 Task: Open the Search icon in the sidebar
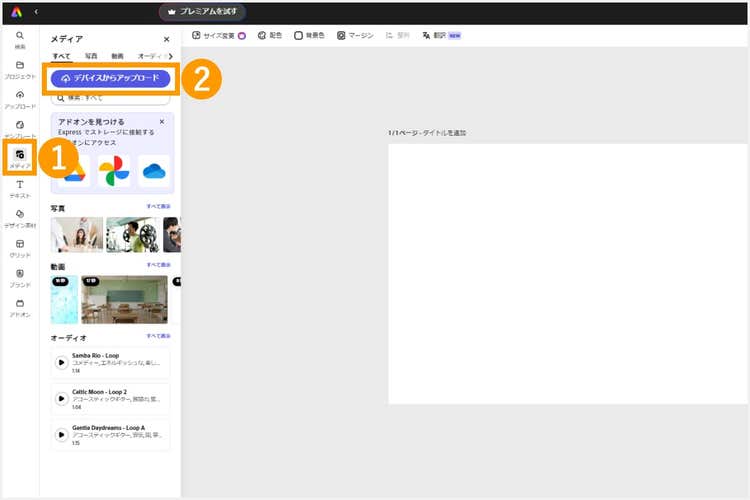pyautogui.click(x=20, y=40)
